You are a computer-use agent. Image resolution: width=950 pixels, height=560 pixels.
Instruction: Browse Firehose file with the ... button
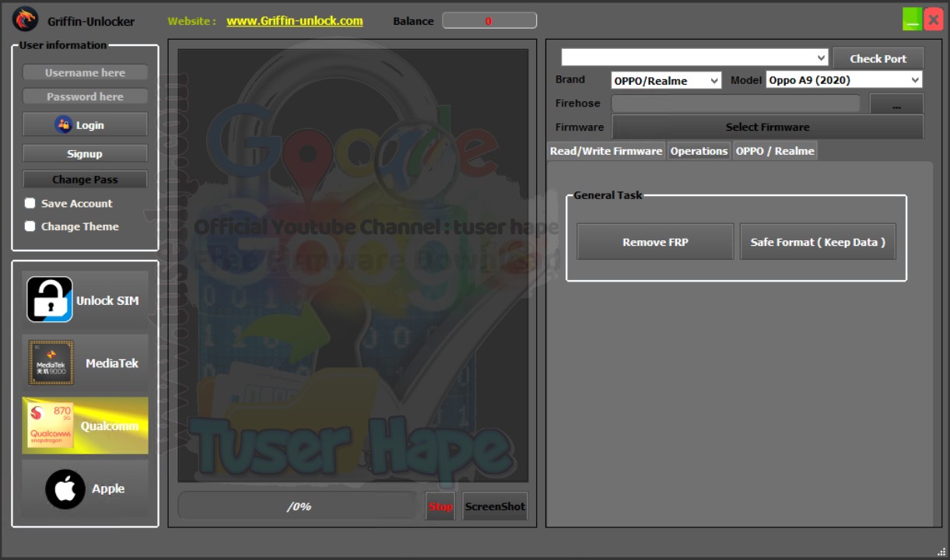click(x=896, y=104)
